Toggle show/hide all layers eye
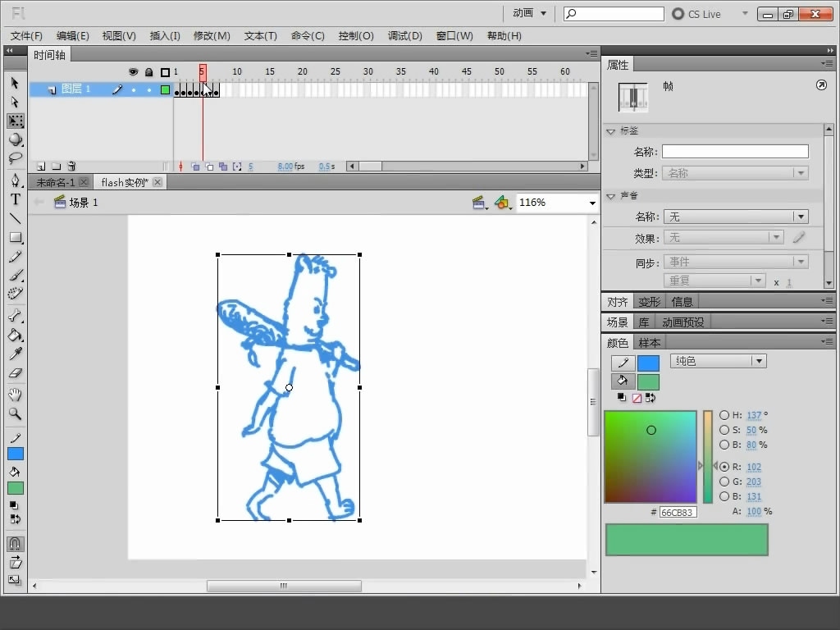This screenshot has height=630, width=840. [x=134, y=72]
